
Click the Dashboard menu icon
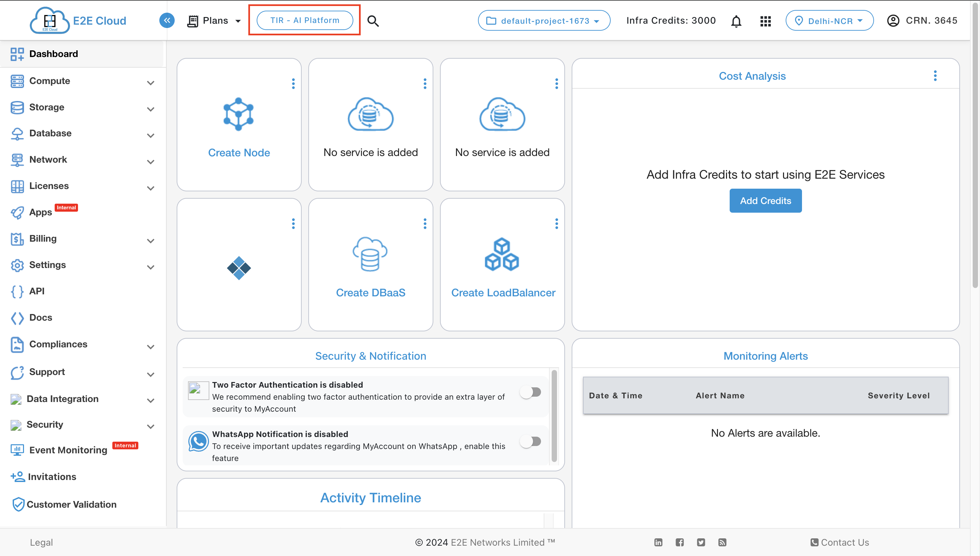(17, 54)
